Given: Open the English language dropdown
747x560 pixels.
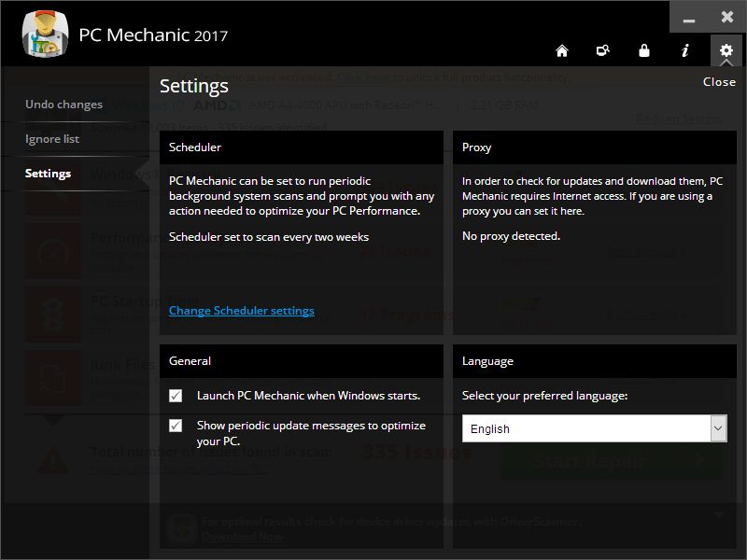Looking at the screenshot, I should tap(595, 428).
